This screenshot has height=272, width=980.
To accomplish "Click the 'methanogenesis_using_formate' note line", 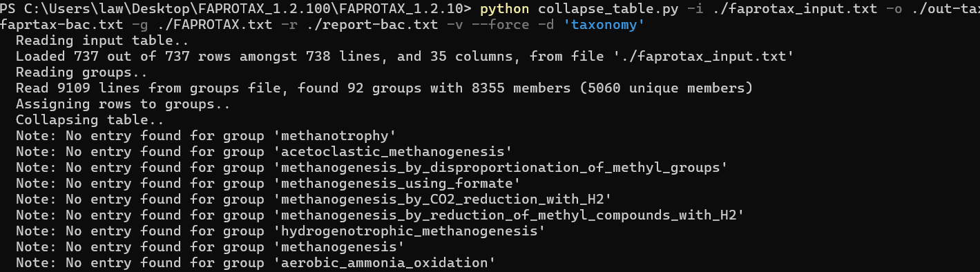I will click(x=267, y=184).
